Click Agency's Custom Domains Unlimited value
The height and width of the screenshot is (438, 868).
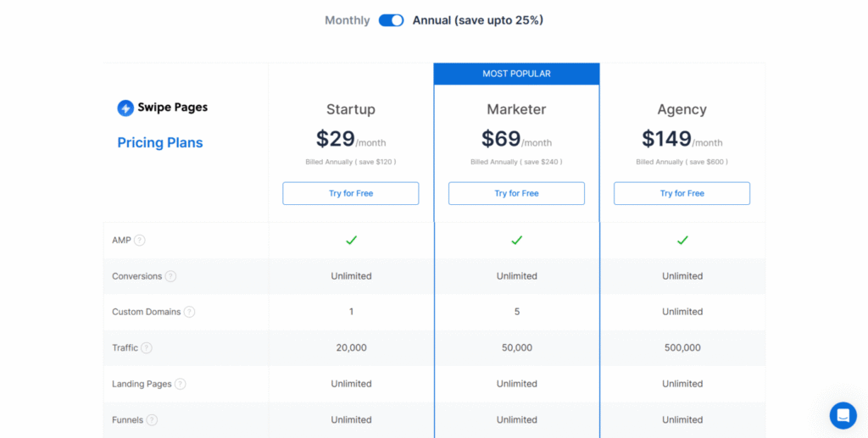point(682,312)
